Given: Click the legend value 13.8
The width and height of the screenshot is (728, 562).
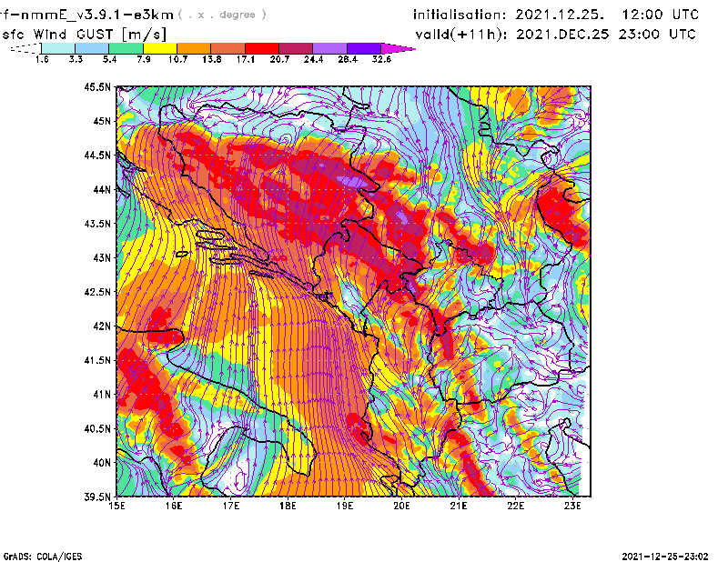Looking at the screenshot, I should pyautogui.click(x=212, y=59).
